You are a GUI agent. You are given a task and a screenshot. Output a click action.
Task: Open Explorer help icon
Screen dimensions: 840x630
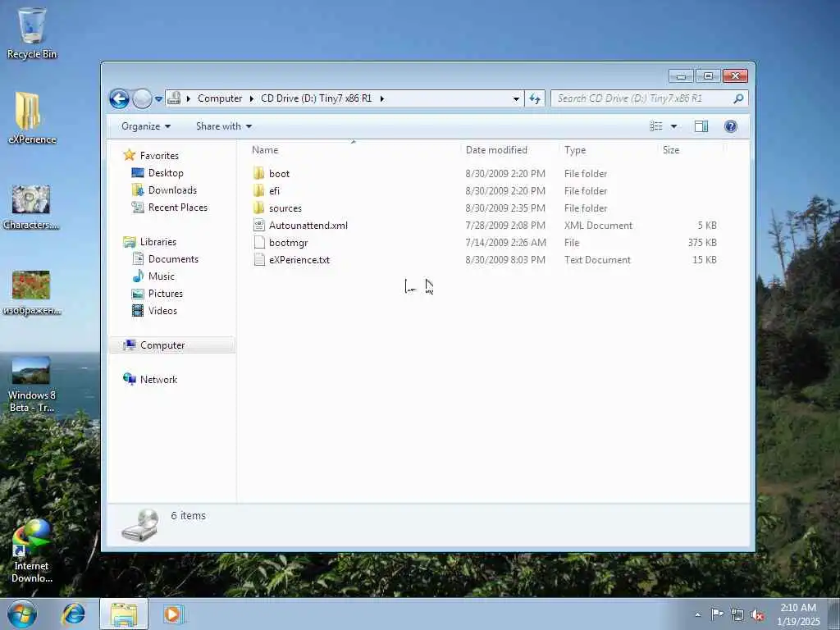(x=730, y=126)
